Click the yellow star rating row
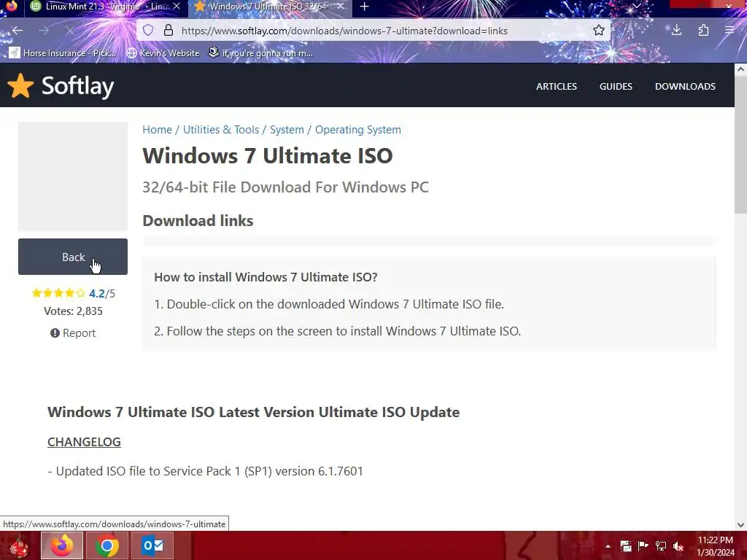The height and width of the screenshot is (560, 747). pos(58,293)
